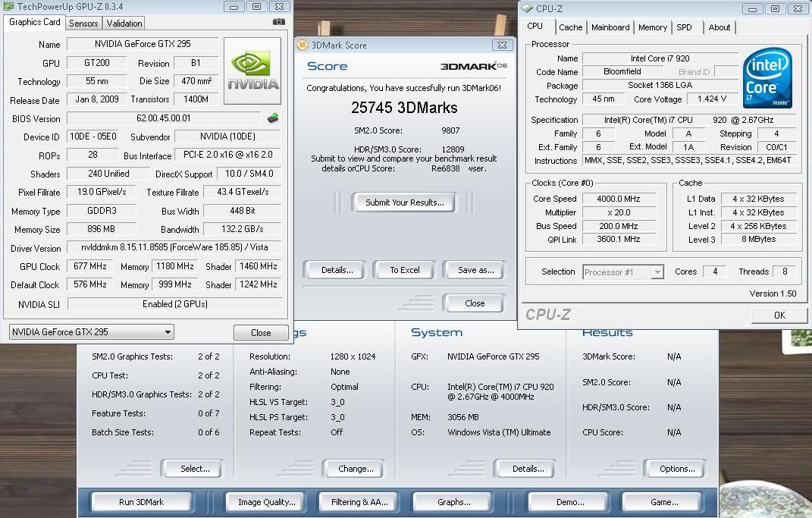Open the GPU-Z Validation tab

click(124, 24)
